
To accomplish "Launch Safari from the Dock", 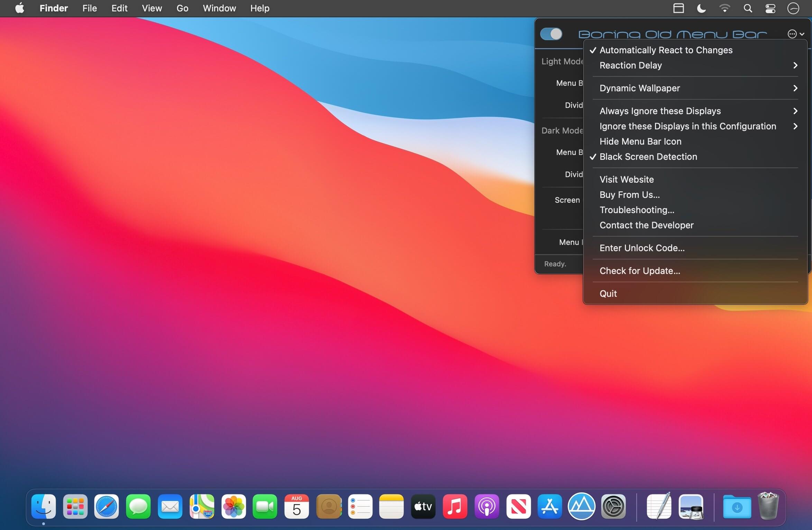I will tap(107, 506).
